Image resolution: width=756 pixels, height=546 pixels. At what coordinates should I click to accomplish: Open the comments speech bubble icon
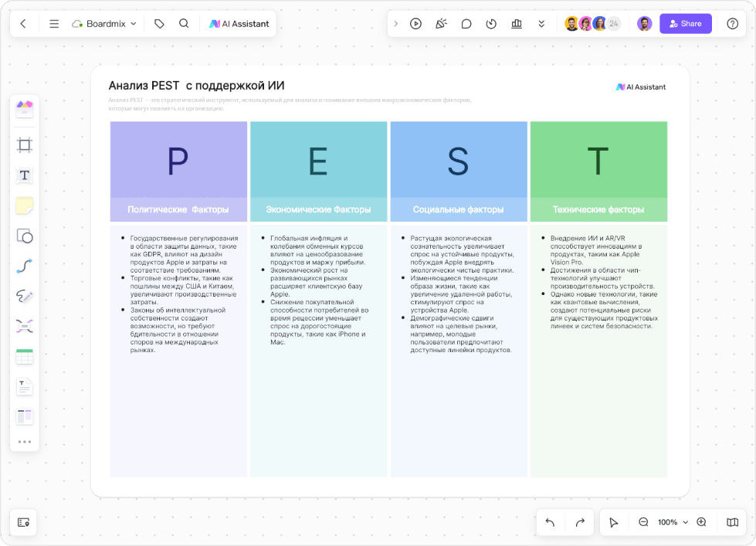click(466, 24)
